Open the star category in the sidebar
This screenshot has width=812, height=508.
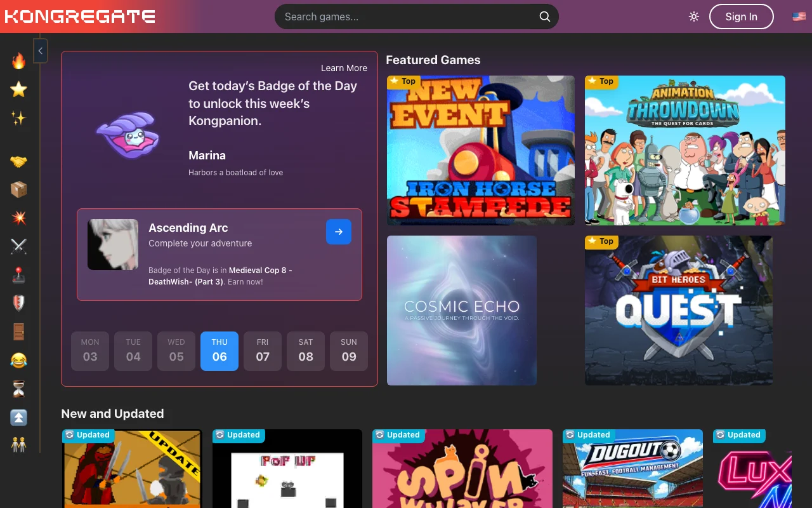point(19,90)
